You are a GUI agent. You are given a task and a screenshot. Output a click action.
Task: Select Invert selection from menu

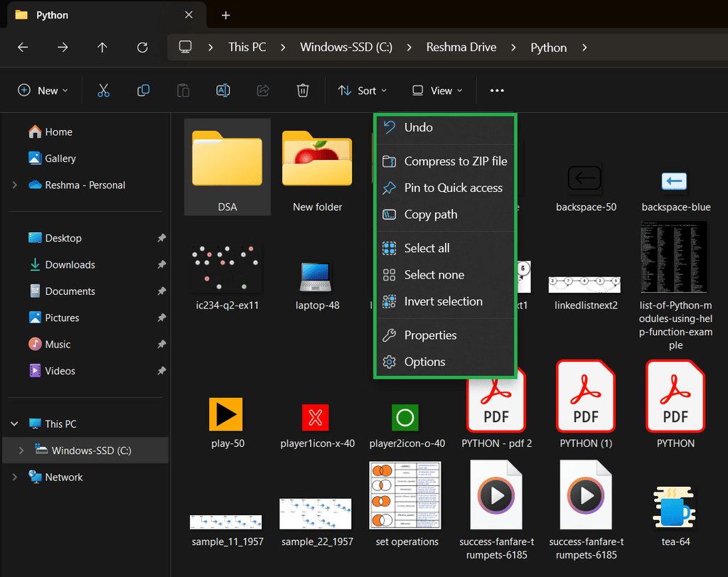tap(443, 301)
